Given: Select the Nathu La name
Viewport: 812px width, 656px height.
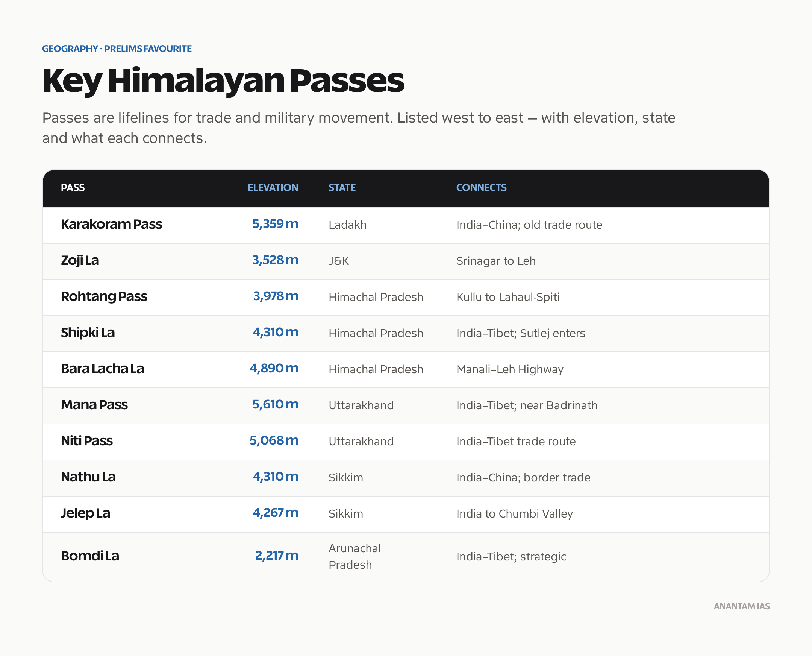Looking at the screenshot, I should [x=88, y=477].
